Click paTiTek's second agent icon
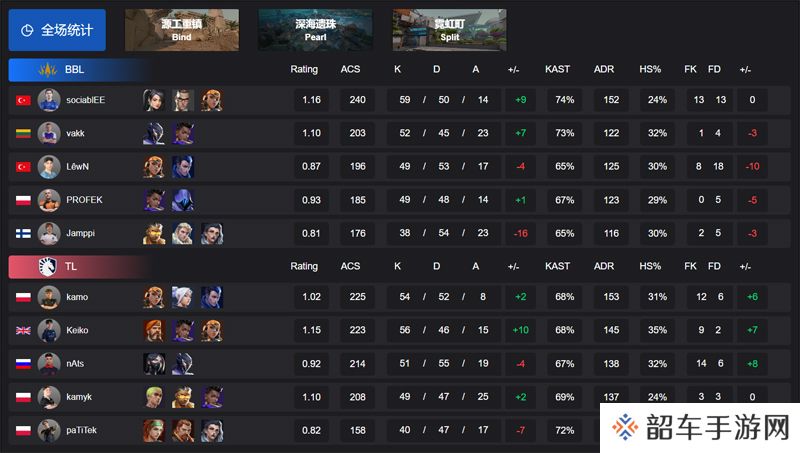Viewport: 800px width, 453px height. [x=183, y=431]
